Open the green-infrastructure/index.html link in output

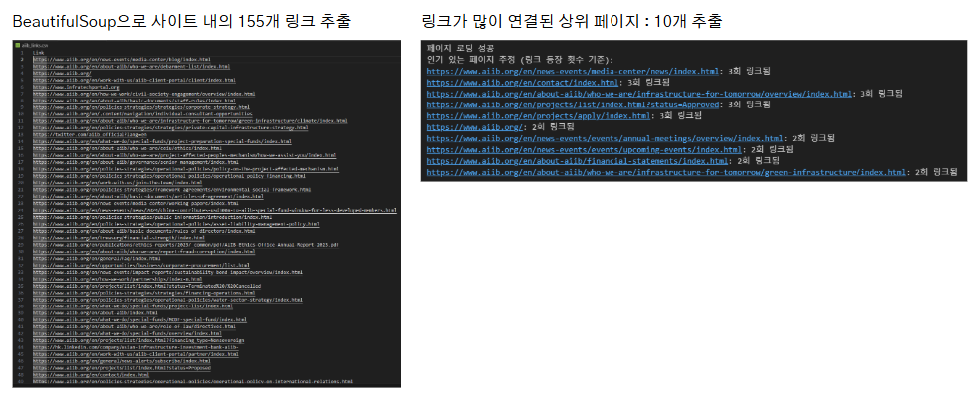(x=666, y=172)
